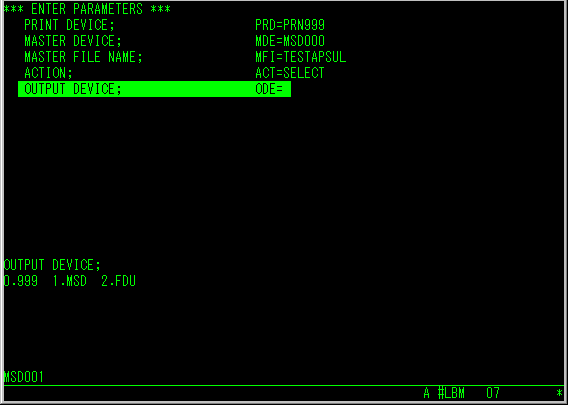Click the MASTER DEVICE; label
Image resolution: width=568 pixels, height=405 pixels.
73,41
